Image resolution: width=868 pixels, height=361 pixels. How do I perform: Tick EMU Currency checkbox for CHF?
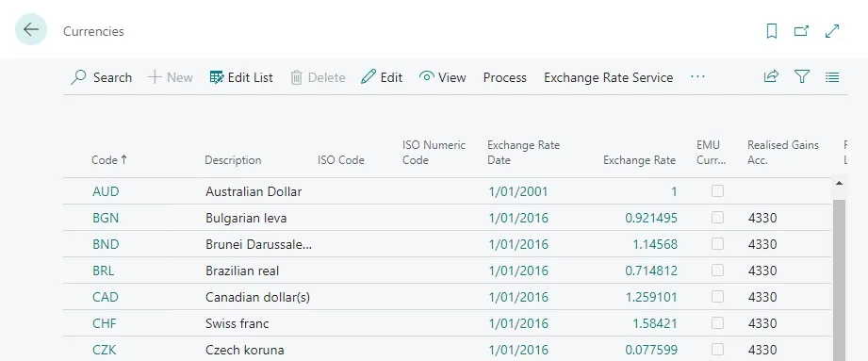(717, 323)
